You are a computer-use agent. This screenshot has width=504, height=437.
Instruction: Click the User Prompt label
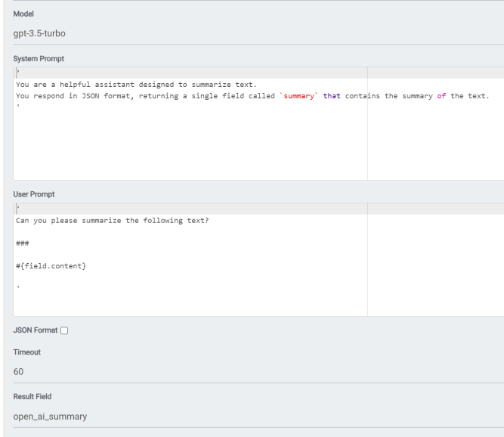[35, 194]
